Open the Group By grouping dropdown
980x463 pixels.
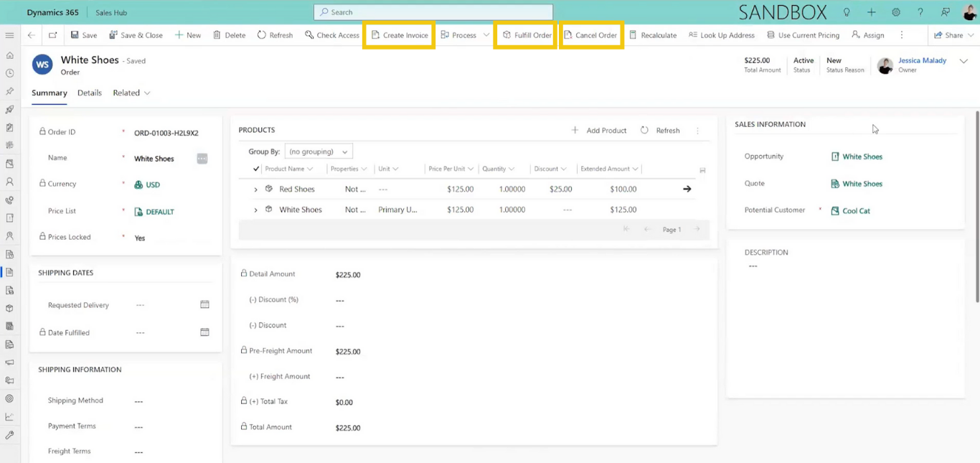(318, 151)
